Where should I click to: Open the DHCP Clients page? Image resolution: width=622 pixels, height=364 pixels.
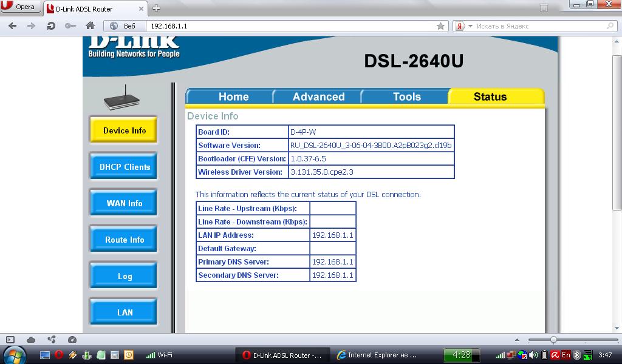(x=124, y=167)
